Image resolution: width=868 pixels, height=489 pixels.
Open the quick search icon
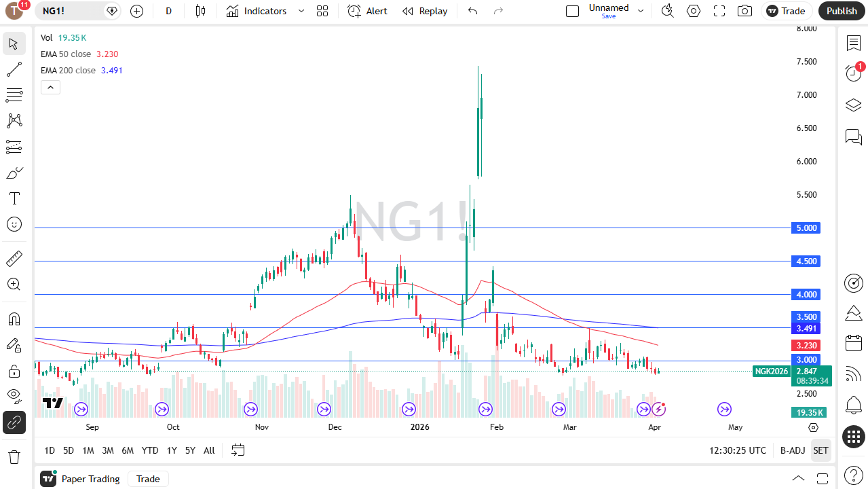[x=668, y=11]
